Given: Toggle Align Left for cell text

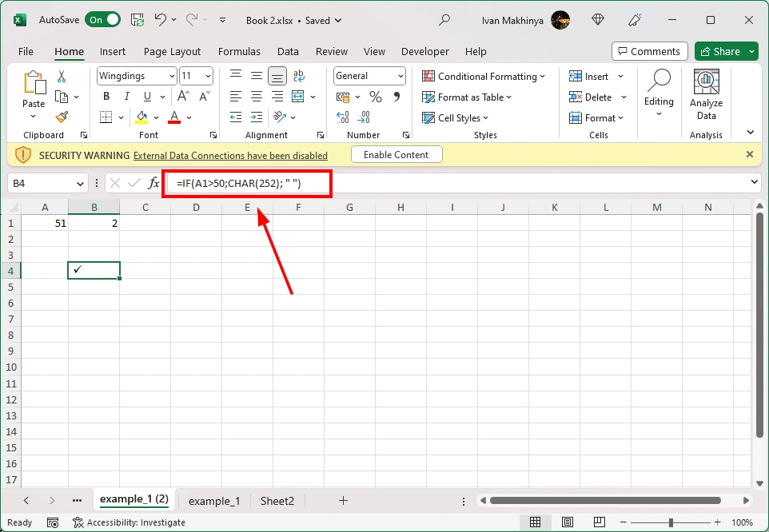Looking at the screenshot, I should coord(236,97).
